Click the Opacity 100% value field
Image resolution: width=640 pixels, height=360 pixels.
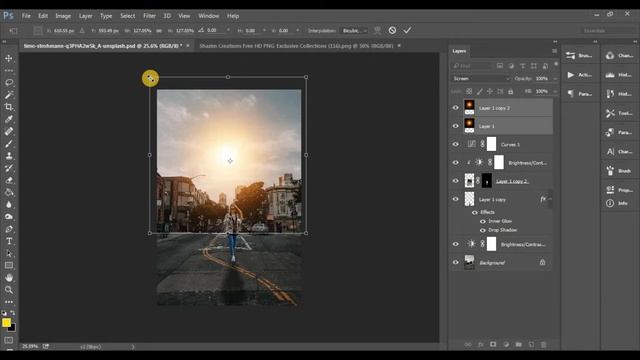[x=542, y=78]
